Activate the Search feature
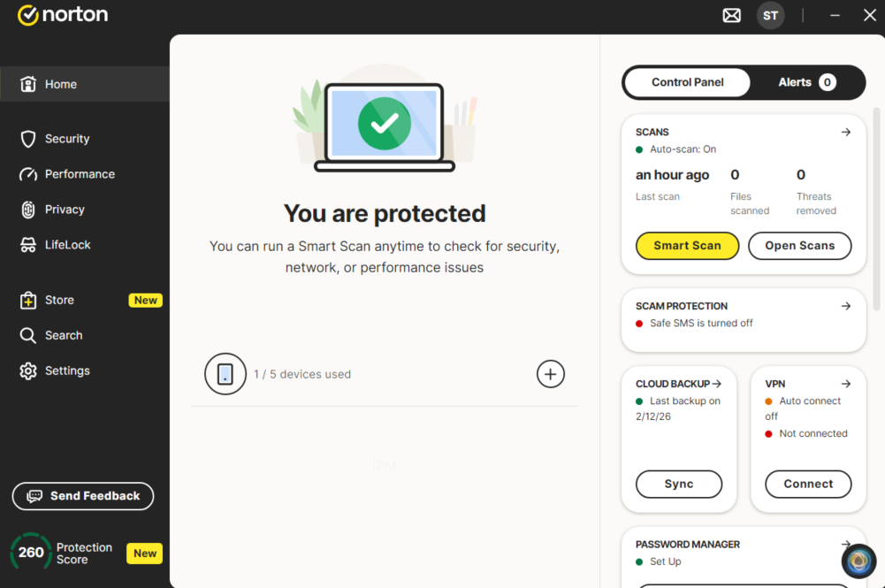The height and width of the screenshot is (588, 885). point(62,335)
